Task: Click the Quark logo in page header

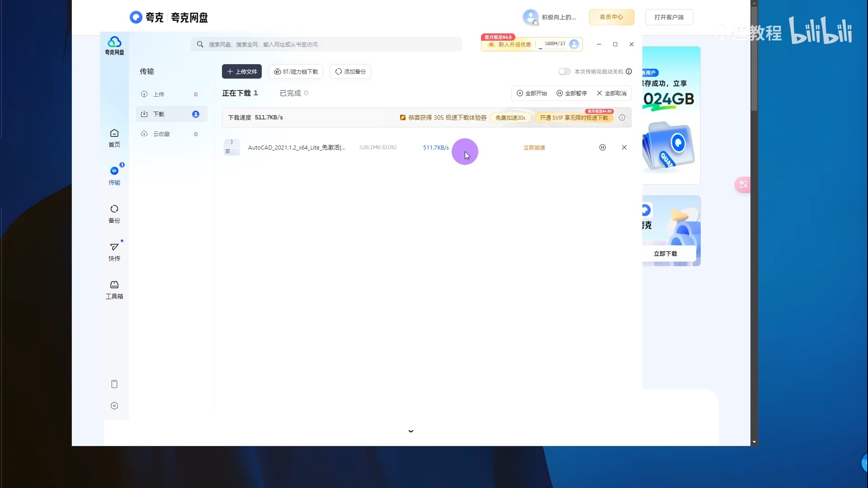Action: click(136, 17)
